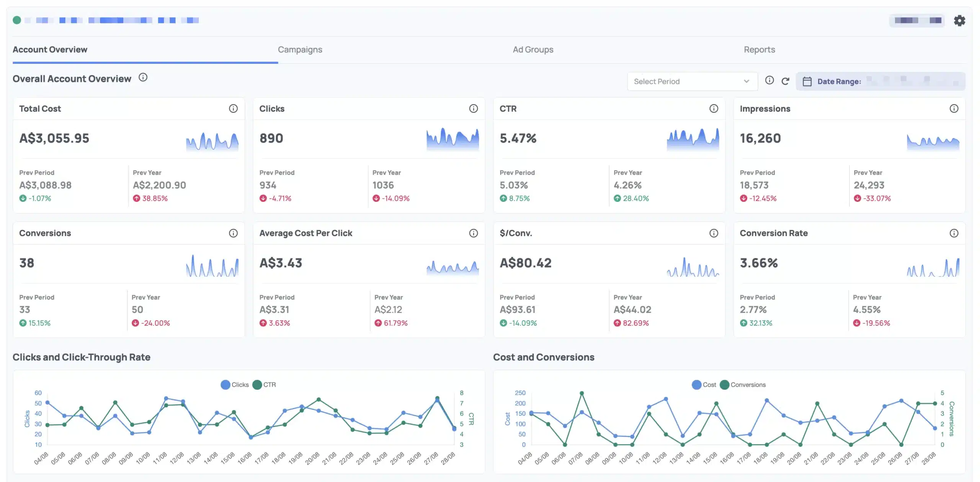Switch to the Campaigns tab

tap(300, 50)
